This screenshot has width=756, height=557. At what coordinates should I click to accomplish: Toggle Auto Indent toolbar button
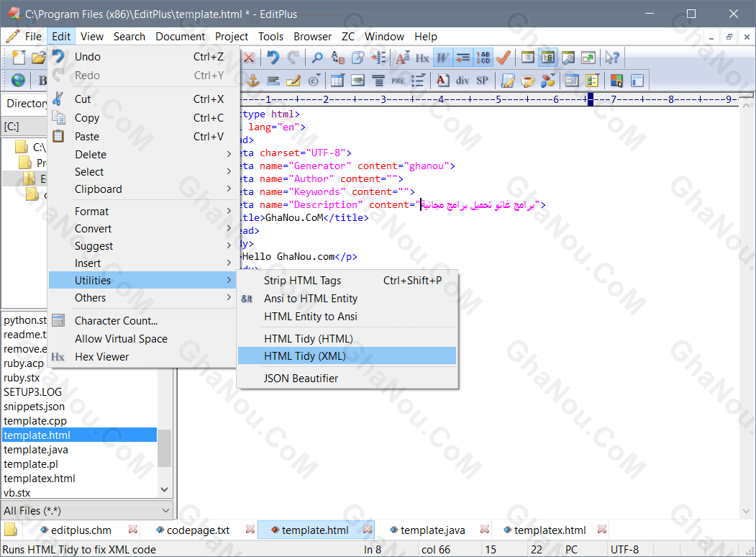click(463, 58)
